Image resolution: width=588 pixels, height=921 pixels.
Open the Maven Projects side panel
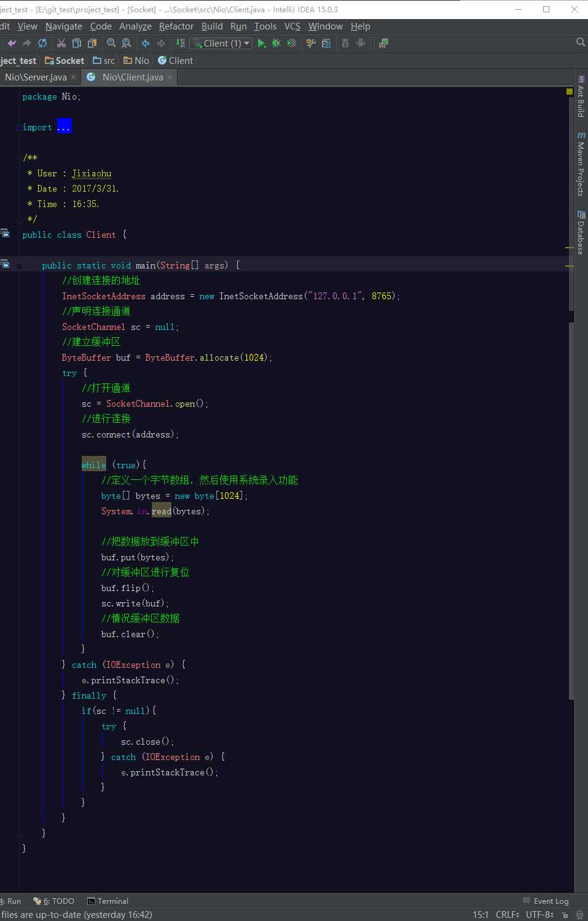tap(581, 164)
